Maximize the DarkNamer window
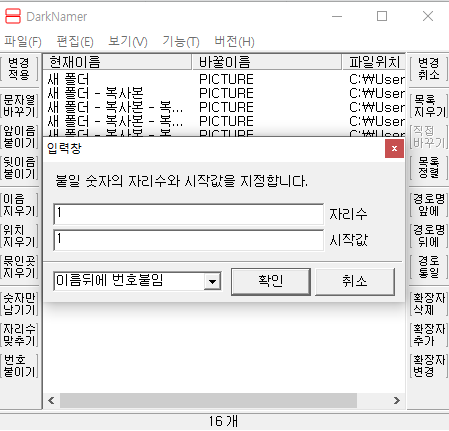This screenshot has width=449, height=431. tap(382, 16)
